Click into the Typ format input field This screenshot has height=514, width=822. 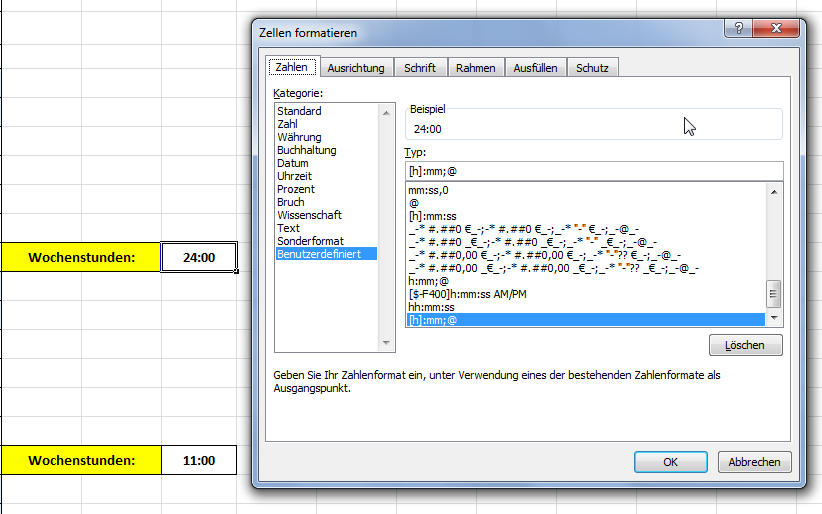[x=594, y=172]
